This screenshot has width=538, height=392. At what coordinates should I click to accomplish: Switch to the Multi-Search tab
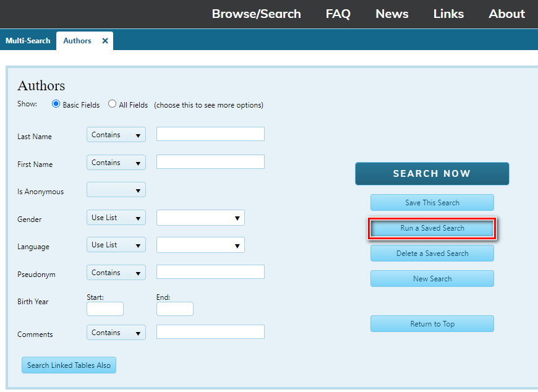pos(27,41)
